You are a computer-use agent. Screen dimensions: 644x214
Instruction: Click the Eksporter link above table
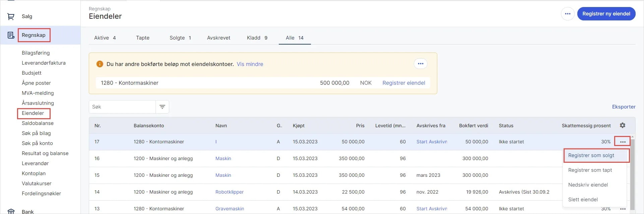(623, 107)
